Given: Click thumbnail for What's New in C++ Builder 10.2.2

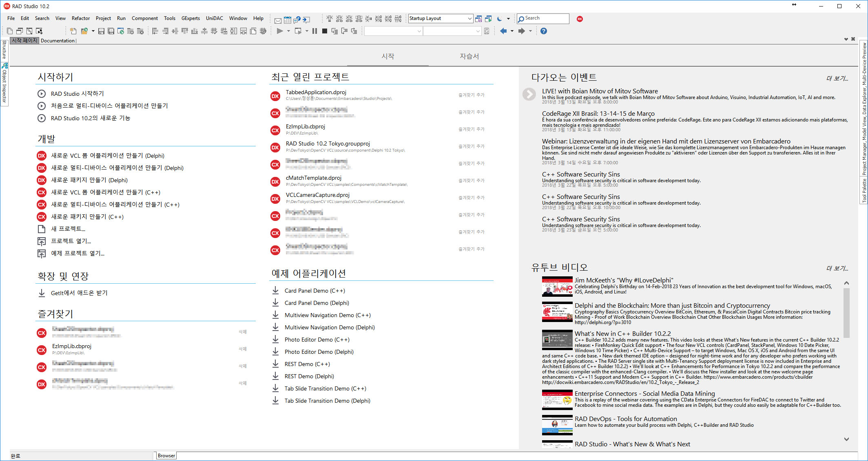Looking at the screenshot, I should (x=557, y=340).
